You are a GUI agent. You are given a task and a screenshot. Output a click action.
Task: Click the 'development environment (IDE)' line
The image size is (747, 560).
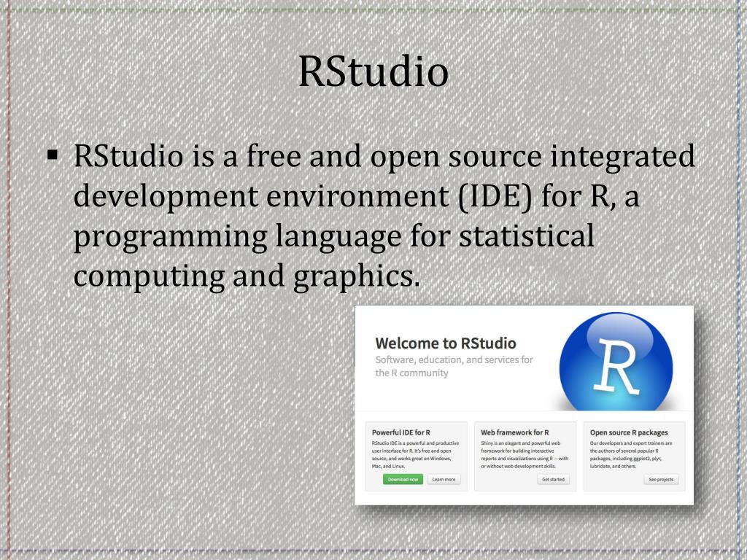point(356,197)
